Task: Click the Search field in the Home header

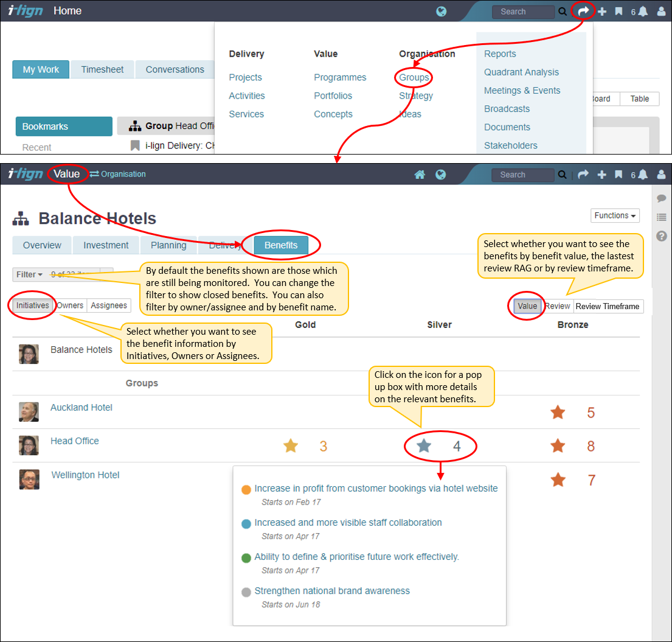Action: [523, 12]
